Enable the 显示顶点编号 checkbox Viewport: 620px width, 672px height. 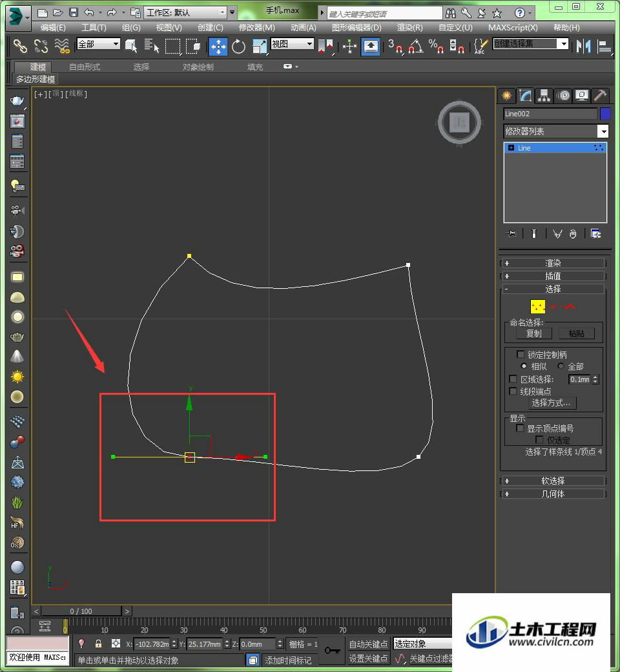pyautogui.click(x=520, y=428)
